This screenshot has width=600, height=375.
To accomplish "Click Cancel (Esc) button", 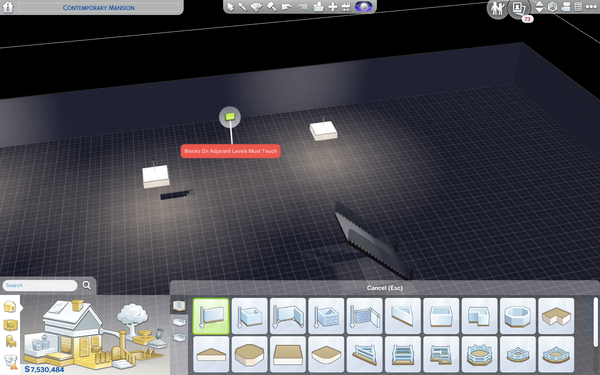I will coord(385,288).
